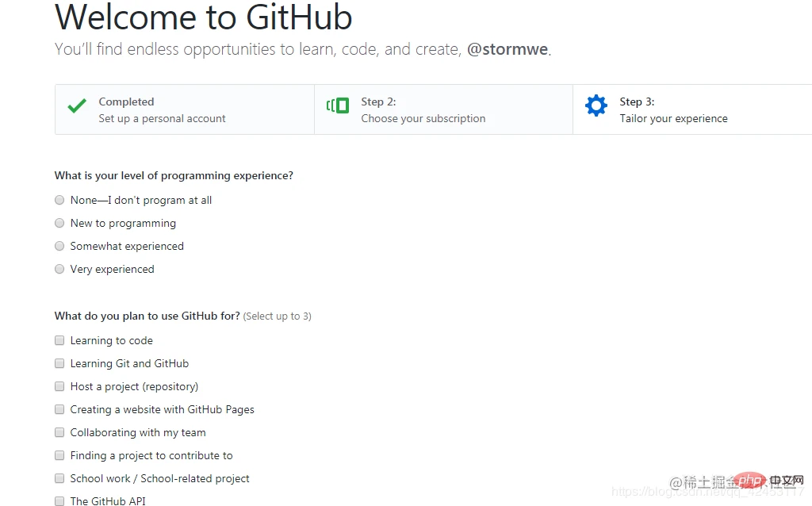Enable 'Learning Git and GitHub' checkbox
The width and height of the screenshot is (812, 506).
point(59,364)
